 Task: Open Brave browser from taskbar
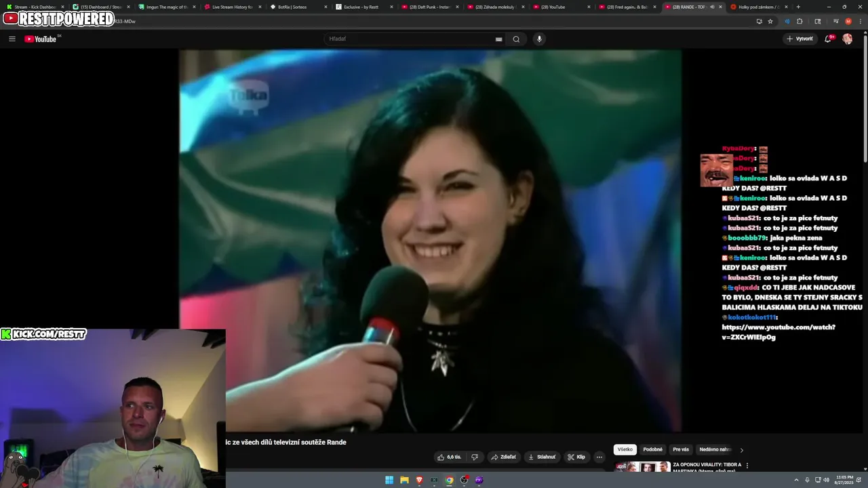pos(419,480)
